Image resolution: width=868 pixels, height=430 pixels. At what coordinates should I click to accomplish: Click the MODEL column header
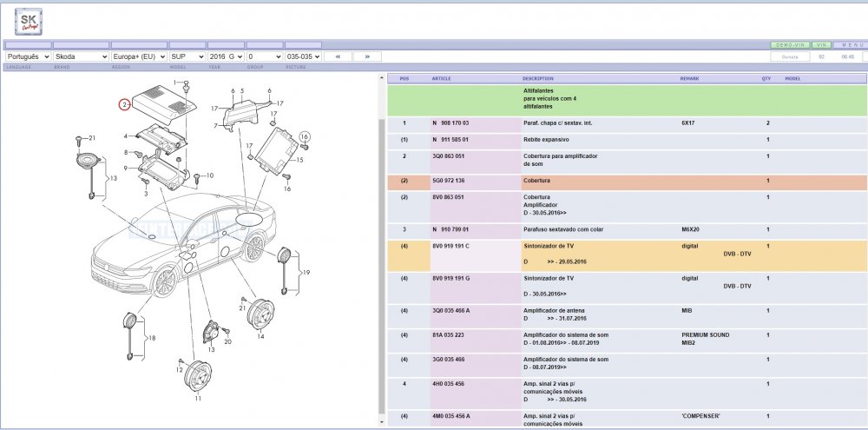[x=792, y=79]
